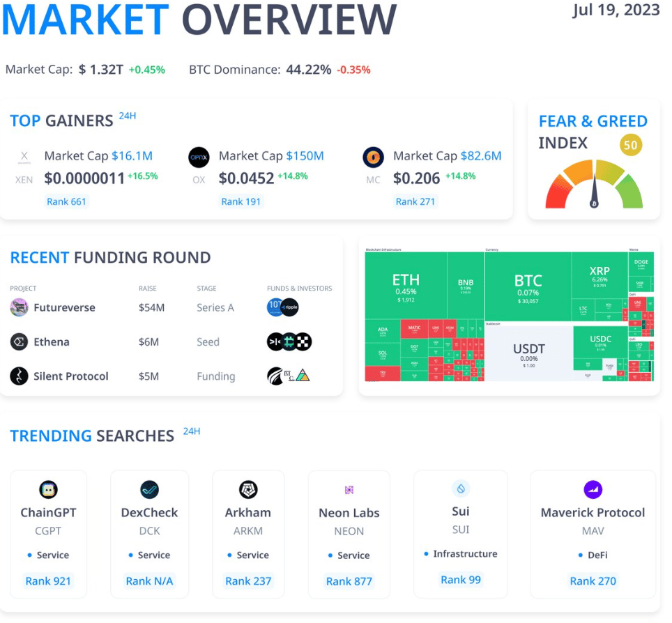Click the ChainGPT trending card title
The width and height of the screenshot is (672, 623).
(x=48, y=512)
